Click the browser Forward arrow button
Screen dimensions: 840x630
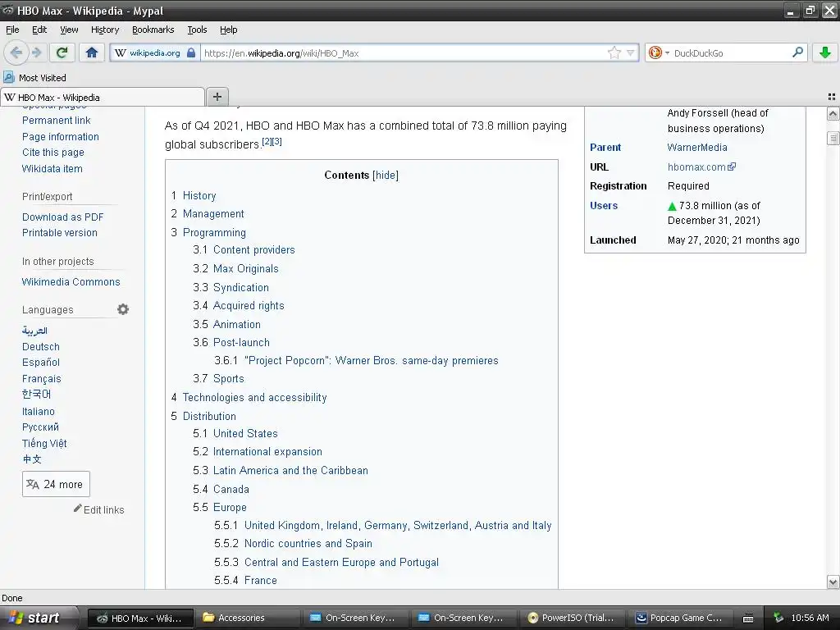pos(36,52)
